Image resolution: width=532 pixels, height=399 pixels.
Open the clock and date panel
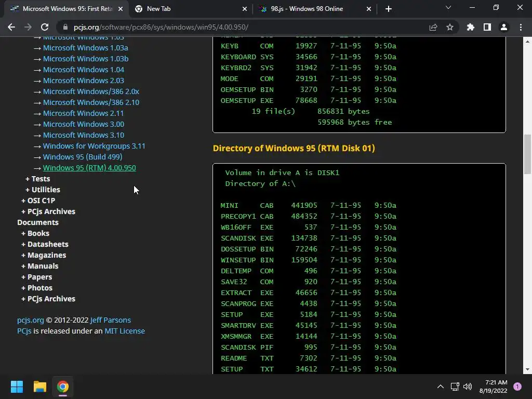[x=494, y=387]
